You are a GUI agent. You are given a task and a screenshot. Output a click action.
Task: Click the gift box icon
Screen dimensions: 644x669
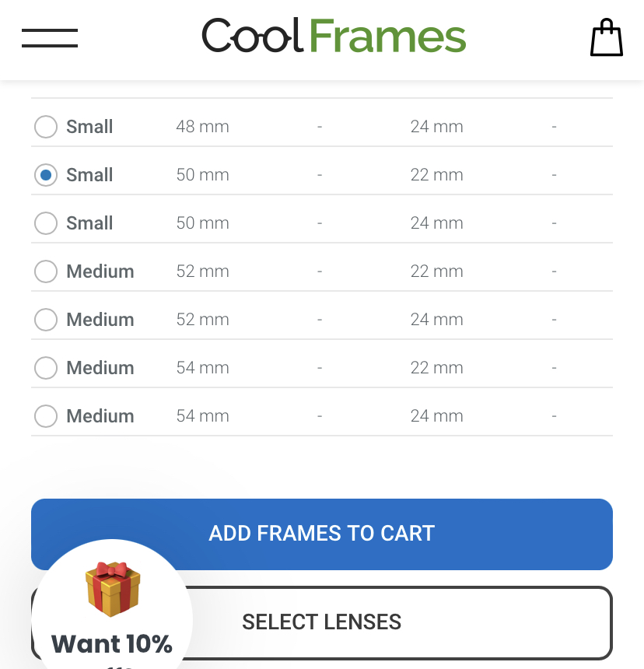pos(113,589)
